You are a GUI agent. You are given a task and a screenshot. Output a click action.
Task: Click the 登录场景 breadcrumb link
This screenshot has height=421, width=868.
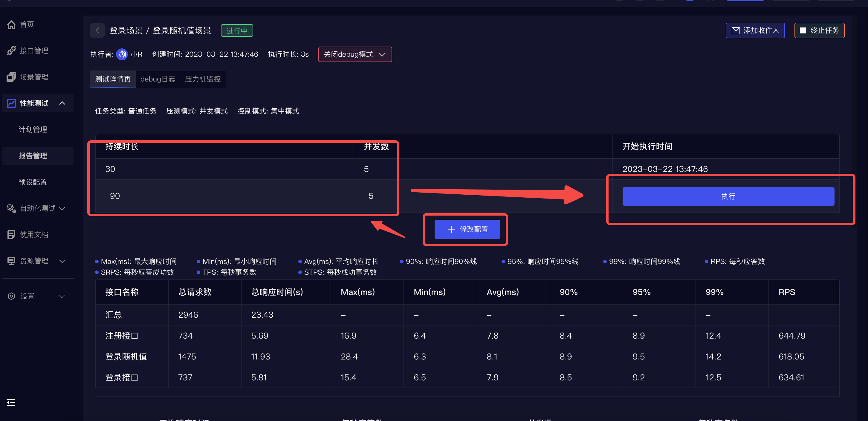coord(126,31)
